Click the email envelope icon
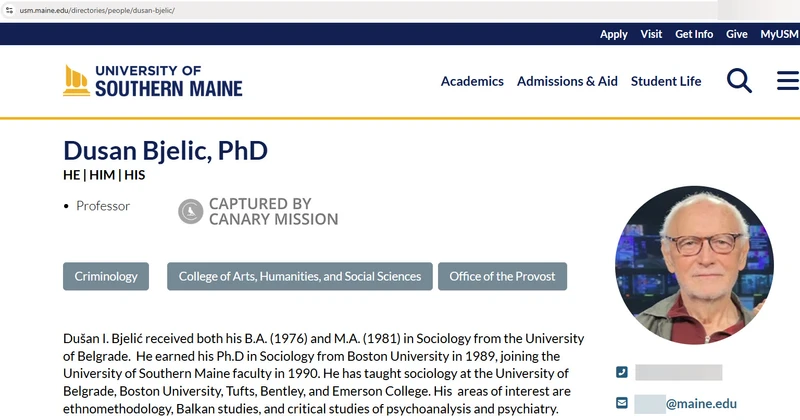The height and width of the screenshot is (420, 800). tap(621, 403)
